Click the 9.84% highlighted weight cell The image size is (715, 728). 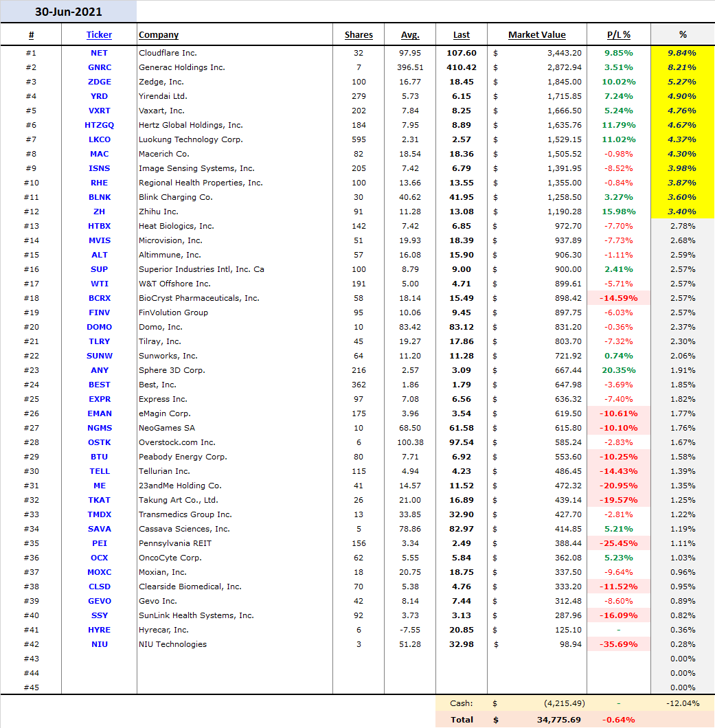[683, 53]
